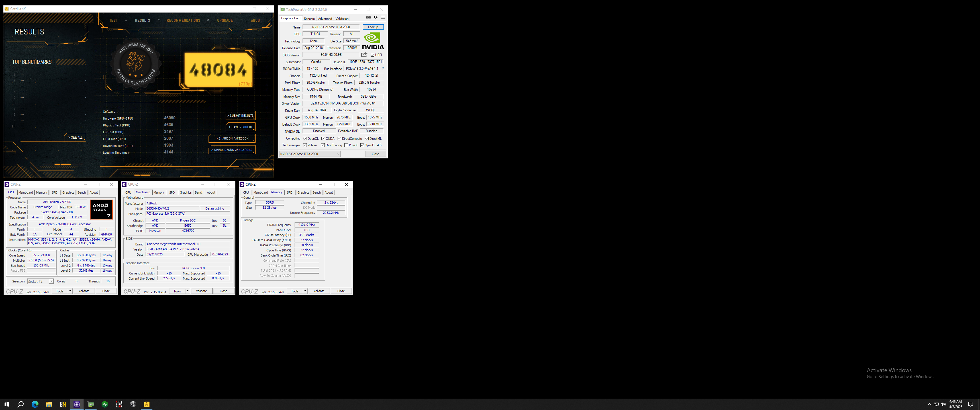Take a GPU-Z screenshot with the camera icon

pos(368,17)
